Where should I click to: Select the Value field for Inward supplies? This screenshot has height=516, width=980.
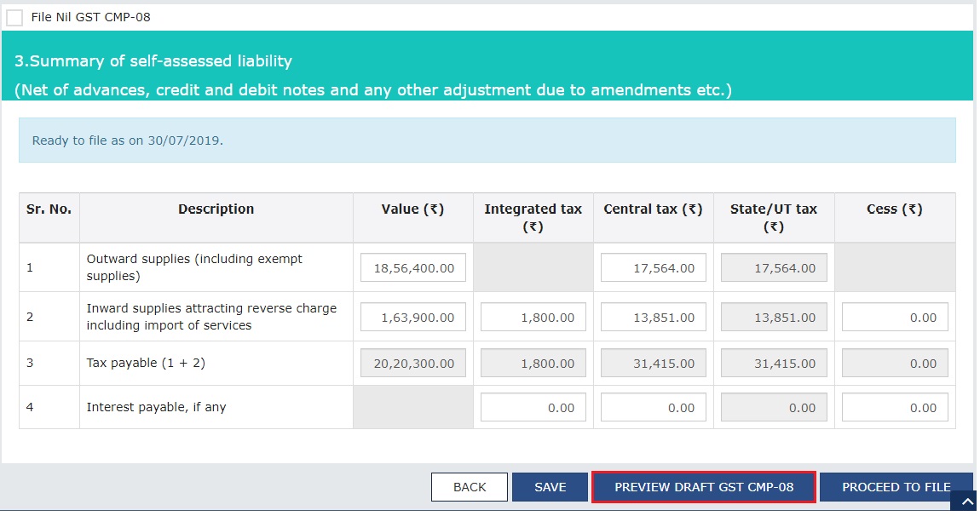[414, 316]
